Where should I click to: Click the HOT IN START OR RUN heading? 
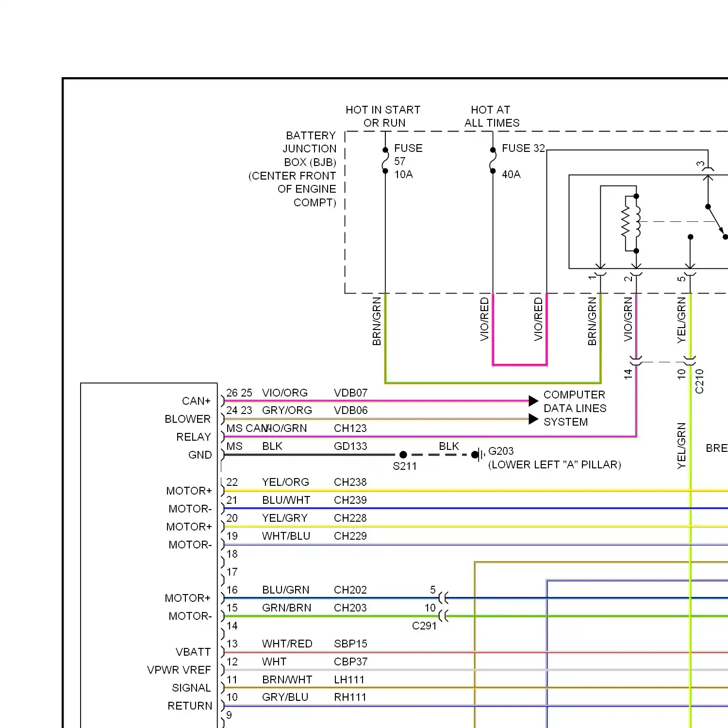pos(383,116)
